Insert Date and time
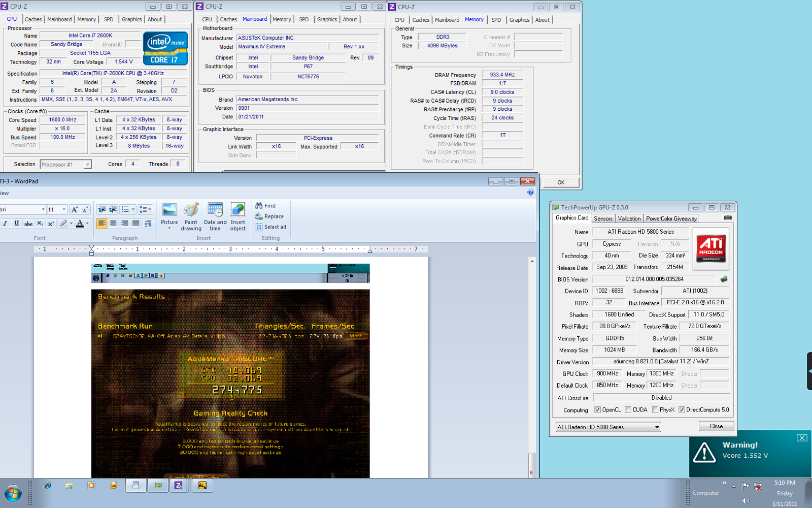812x508 pixels. pos(215,217)
